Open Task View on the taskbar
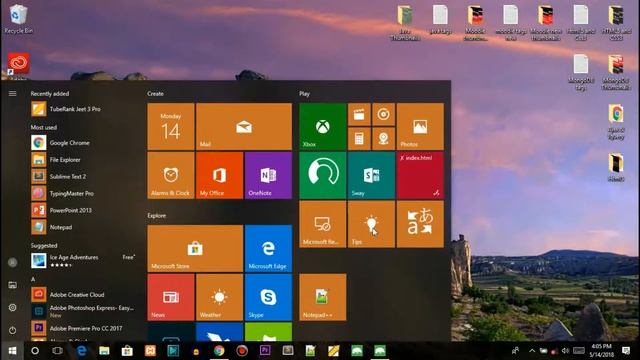The image size is (640, 360). point(58,351)
